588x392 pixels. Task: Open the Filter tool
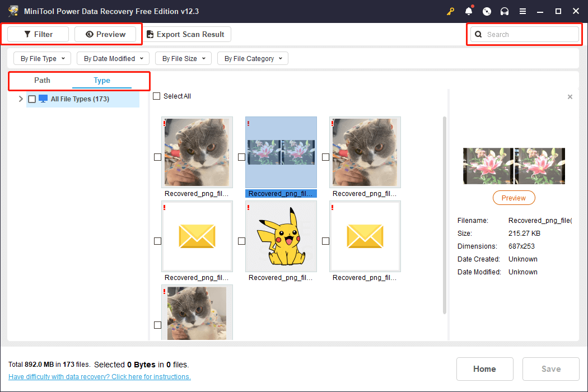point(38,34)
